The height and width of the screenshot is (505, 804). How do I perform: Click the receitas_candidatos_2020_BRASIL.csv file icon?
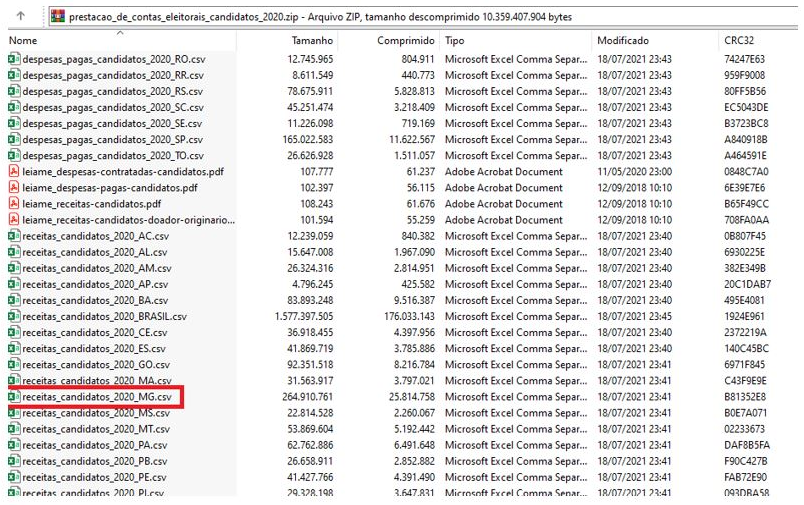pyautogui.click(x=13, y=316)
